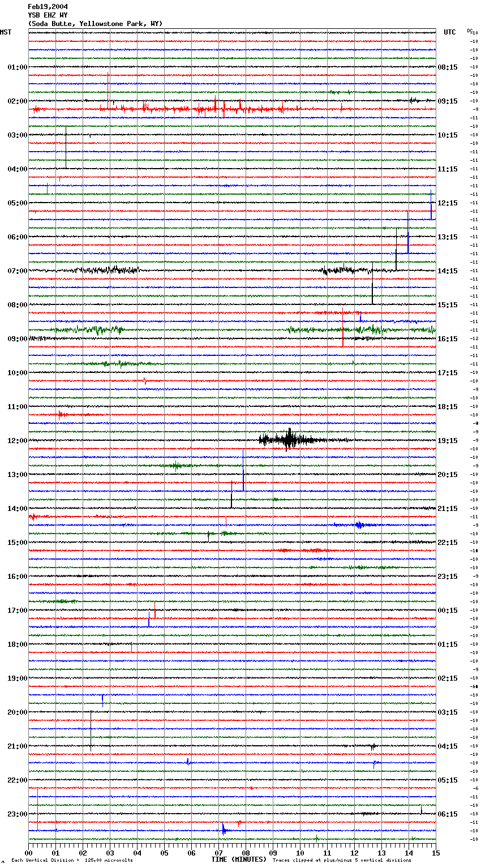Screen dimensions: 481x868
Task: Select the station code 'YSB EHZ WY'
Action: (x=48, y=15)
